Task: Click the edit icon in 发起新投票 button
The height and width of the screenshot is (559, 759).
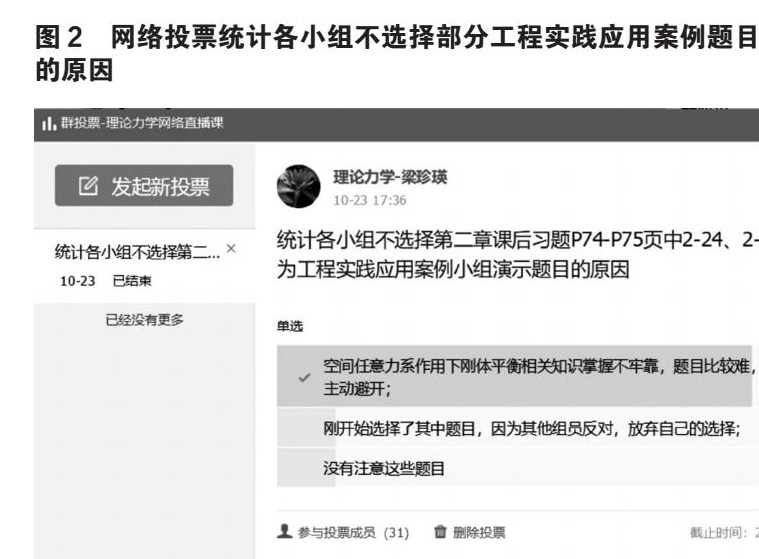Action: tap(88, 186)
